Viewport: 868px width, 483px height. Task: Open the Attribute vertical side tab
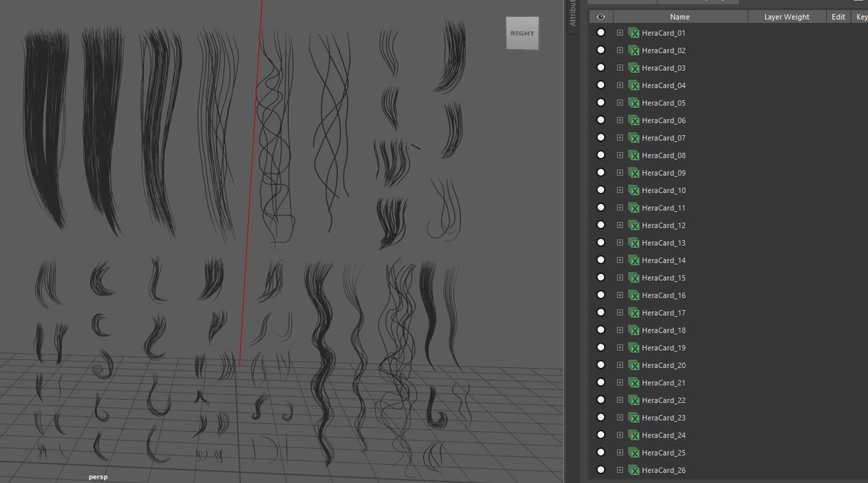point(573,13)
